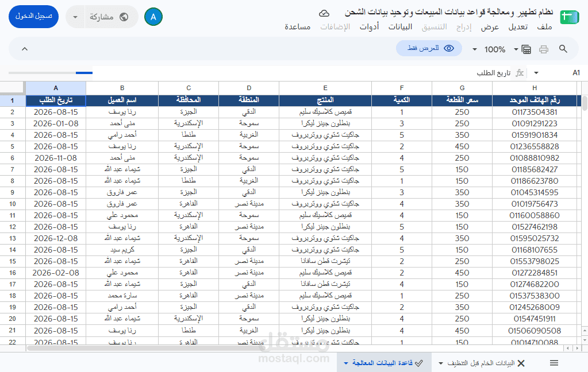Click phone cell 01506090508
Viewport: 588px width, 372px height.
pyautogui.click(x=535, y=331)
